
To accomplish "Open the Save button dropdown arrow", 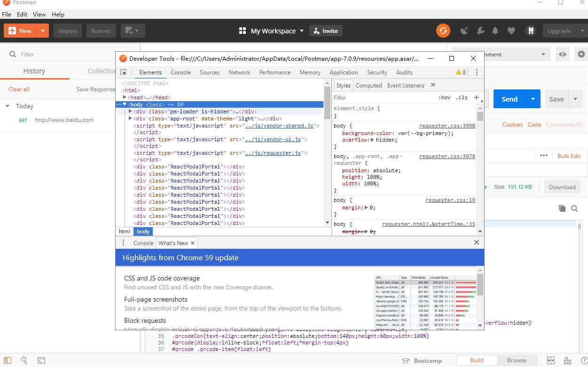I will tap(575, 99).
